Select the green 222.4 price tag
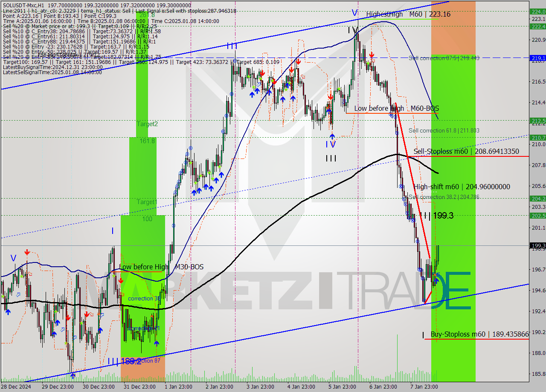The height and width of the screenshot is (392, 546). [x=537, y=26]
